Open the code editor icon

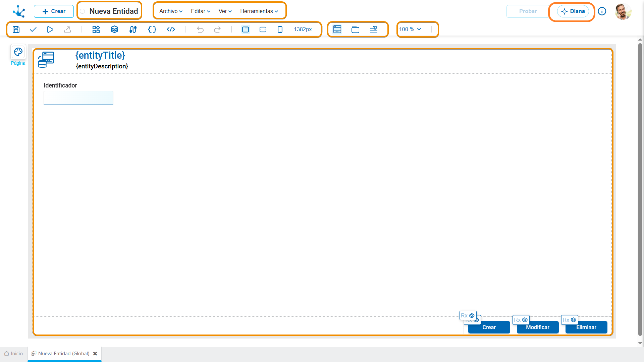click(171, 29)
